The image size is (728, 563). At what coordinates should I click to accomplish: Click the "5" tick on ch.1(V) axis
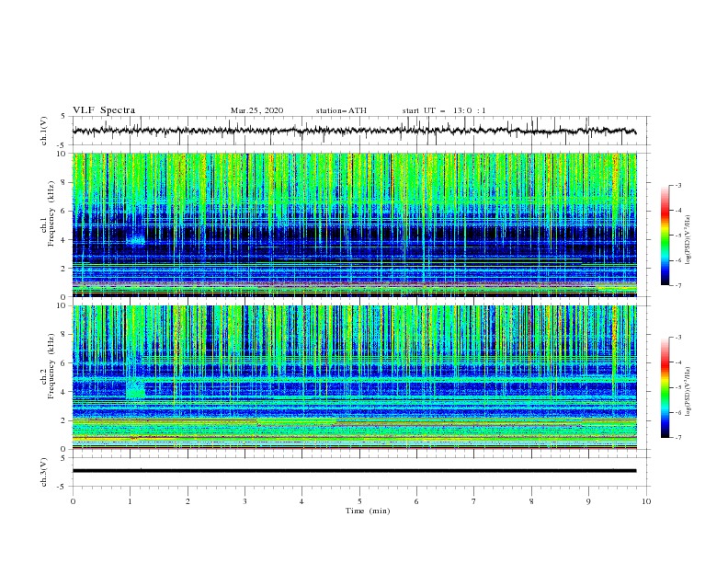pyautogui.click(x=63, y=116)
